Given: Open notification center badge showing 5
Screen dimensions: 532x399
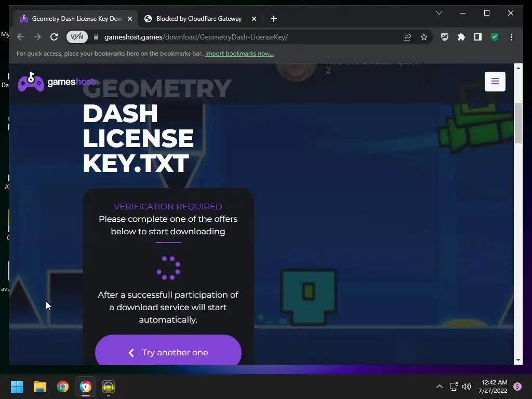Looking at the screenshot, I should (x=517, y=387).
